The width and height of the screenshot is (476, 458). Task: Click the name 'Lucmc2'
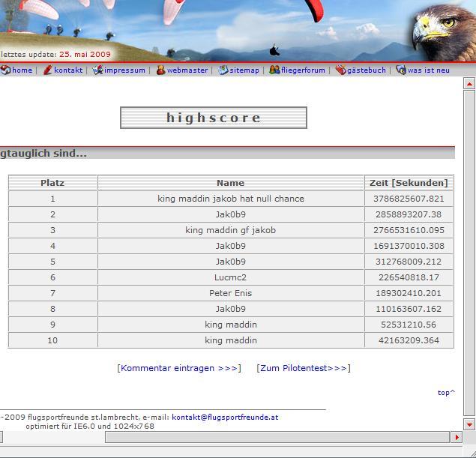pos(230,277)
